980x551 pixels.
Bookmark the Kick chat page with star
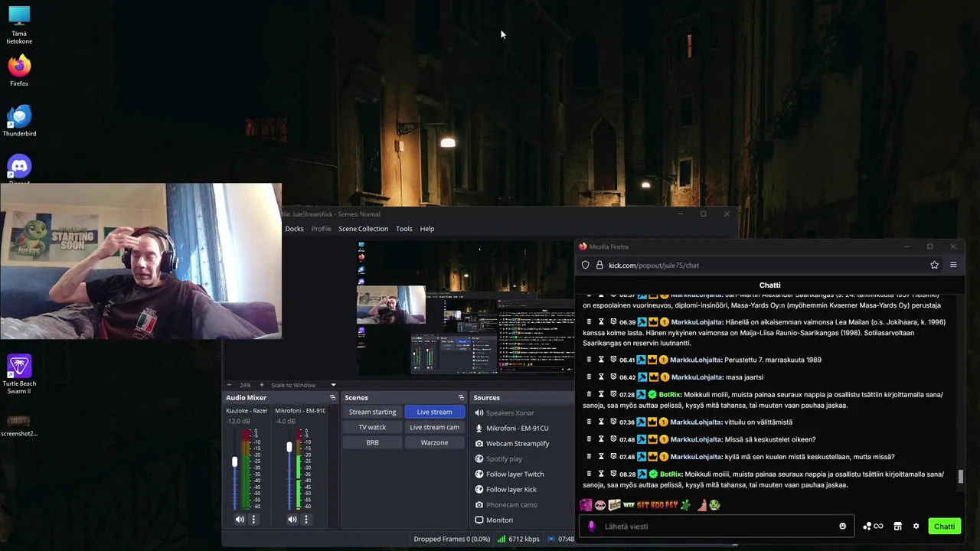click(x=934, y=265)
